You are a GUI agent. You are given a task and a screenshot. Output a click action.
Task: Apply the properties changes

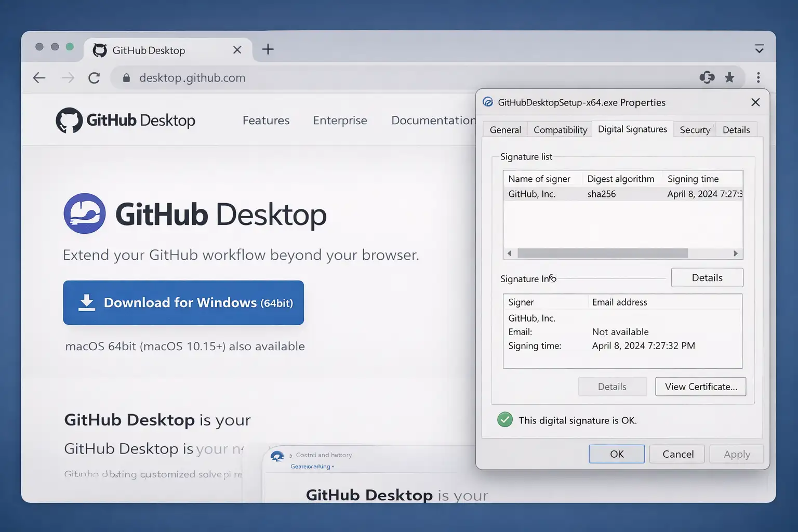click(x=736, y=454)
